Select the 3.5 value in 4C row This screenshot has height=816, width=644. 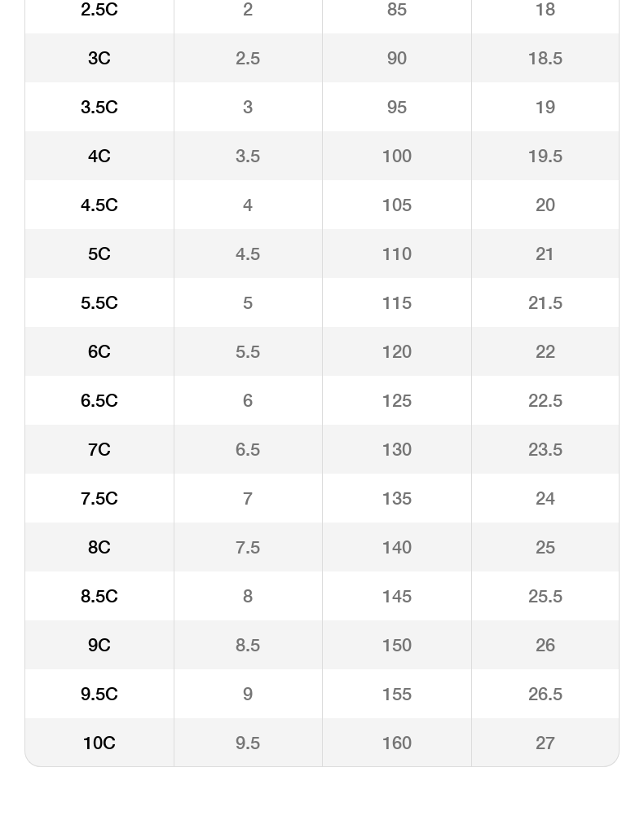[x=248, y=157]
